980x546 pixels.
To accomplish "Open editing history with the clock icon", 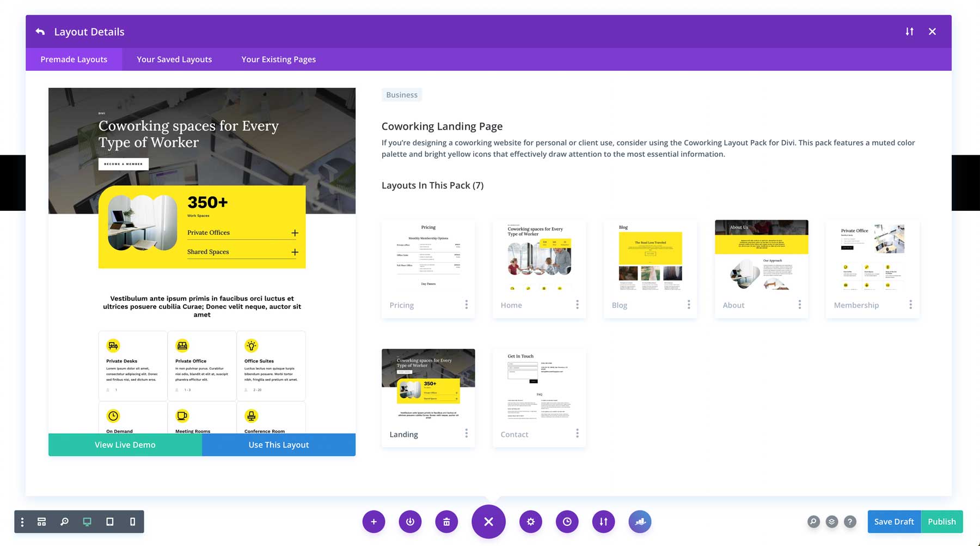I will click(567, 521).
